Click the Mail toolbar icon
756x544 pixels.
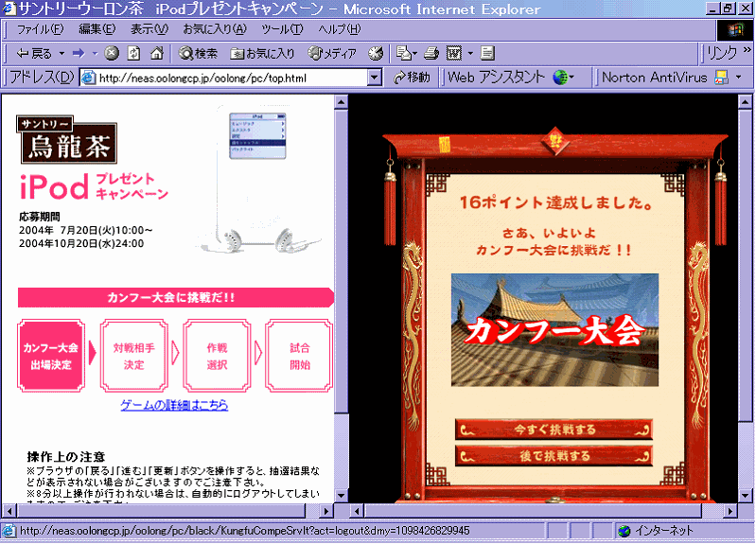403,53
